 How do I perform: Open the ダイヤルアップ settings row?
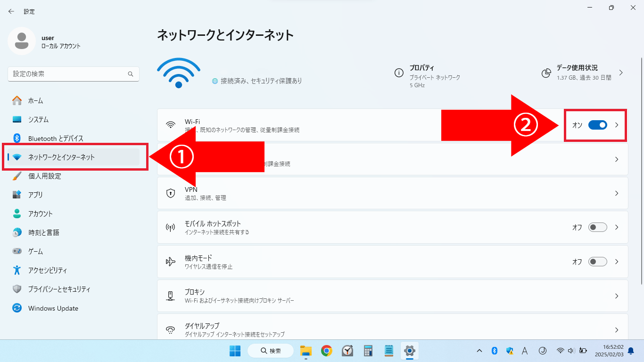(392, 329)
